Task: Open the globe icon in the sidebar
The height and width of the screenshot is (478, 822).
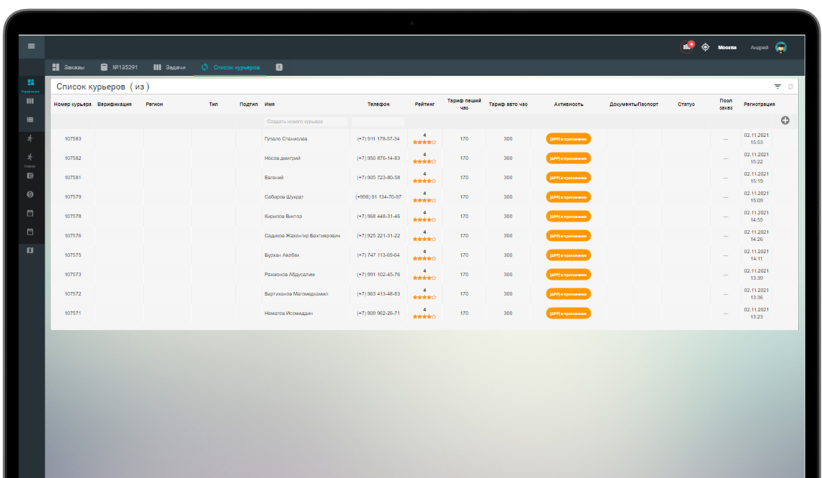Action: click(30, 194)
